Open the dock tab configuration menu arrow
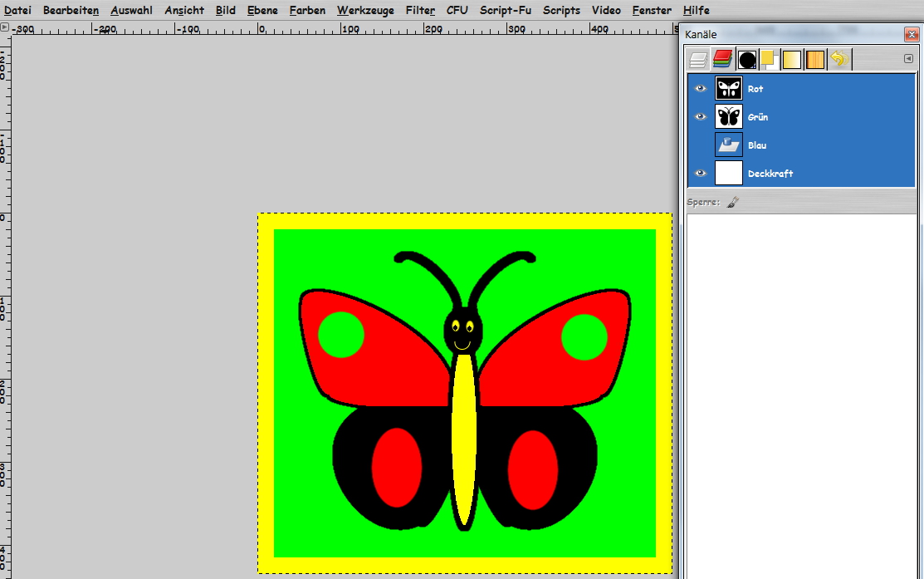The width and height of the screenshot is (924, 579). pyautogui.click(x=908, y=58)
